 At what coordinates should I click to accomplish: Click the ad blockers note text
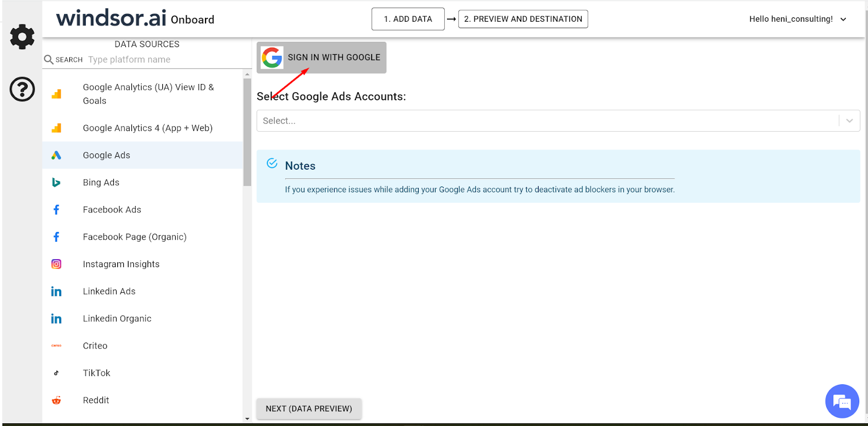tap(480, 190)
